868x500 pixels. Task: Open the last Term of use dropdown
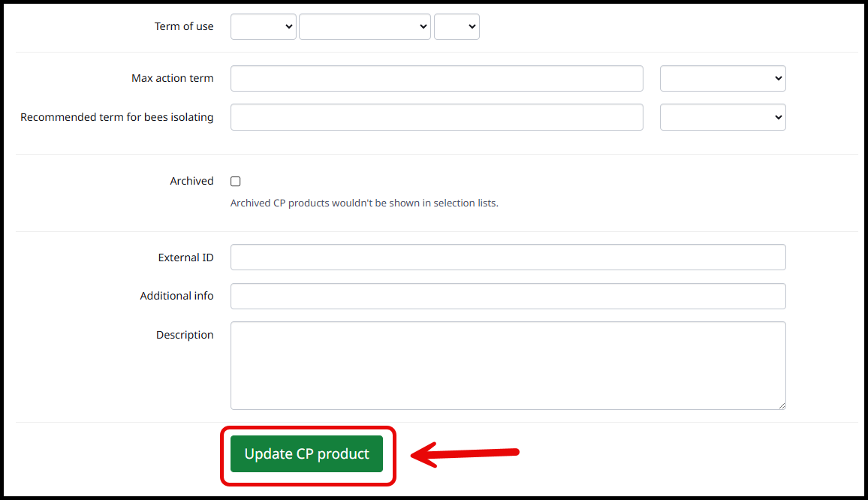tap(457, 26)
